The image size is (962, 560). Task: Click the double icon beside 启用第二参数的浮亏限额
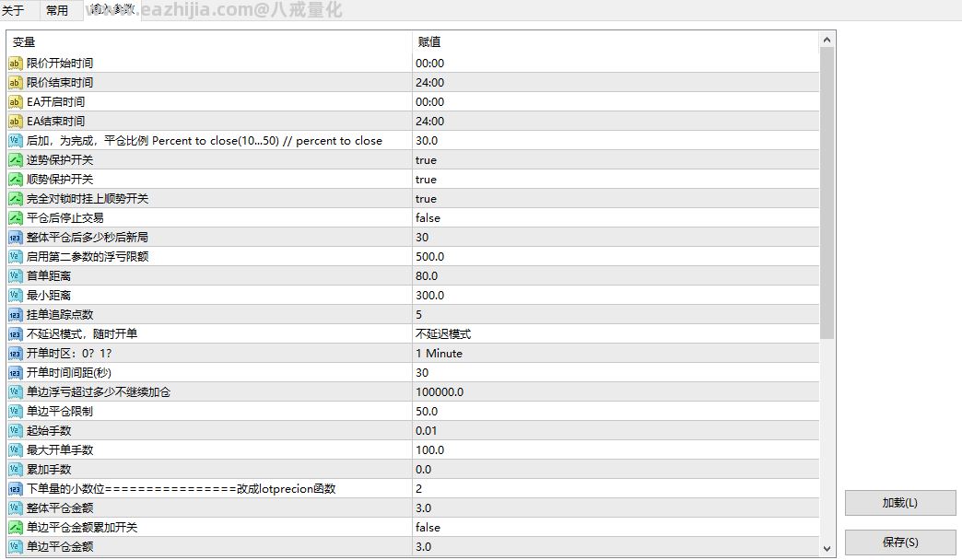[x=16, y=256]
